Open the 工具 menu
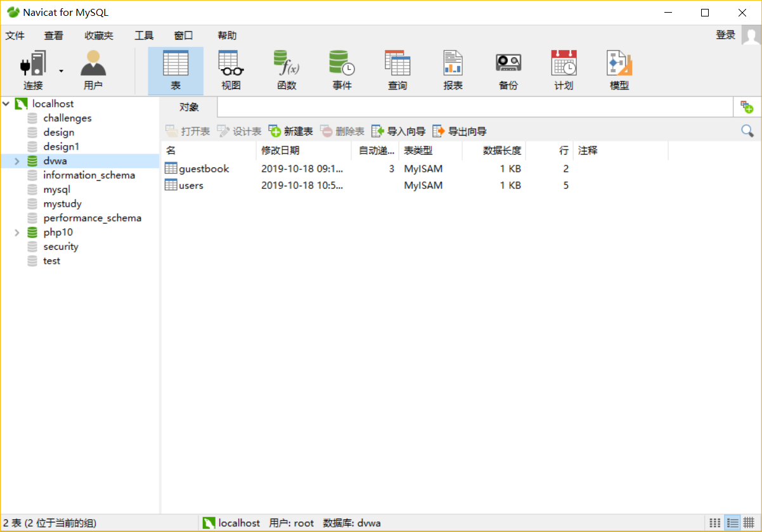The height and width of the screenshot is (532, 762). pyautogui.click(x=144, y=36)
